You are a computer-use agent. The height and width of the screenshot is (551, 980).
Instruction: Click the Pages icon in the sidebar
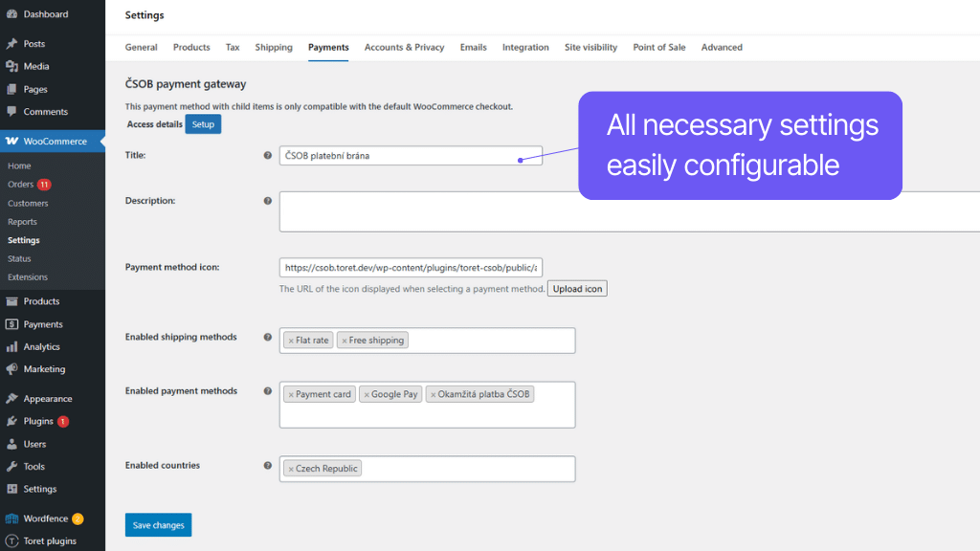(11, 89)
